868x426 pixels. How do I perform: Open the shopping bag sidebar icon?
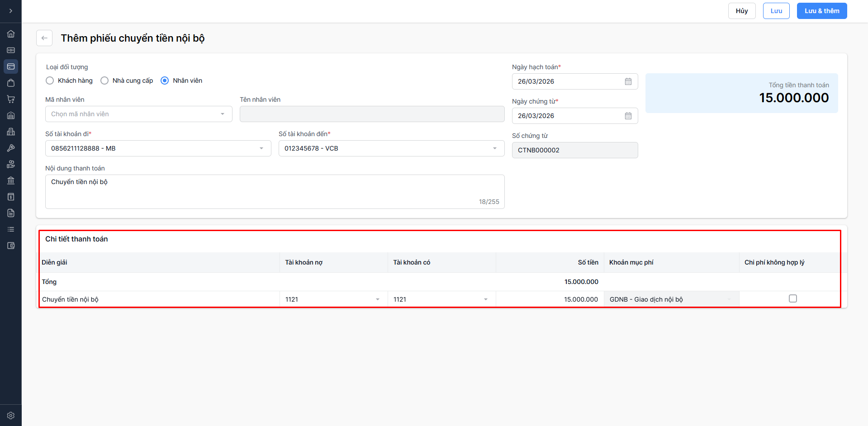(x=11, y=83)
